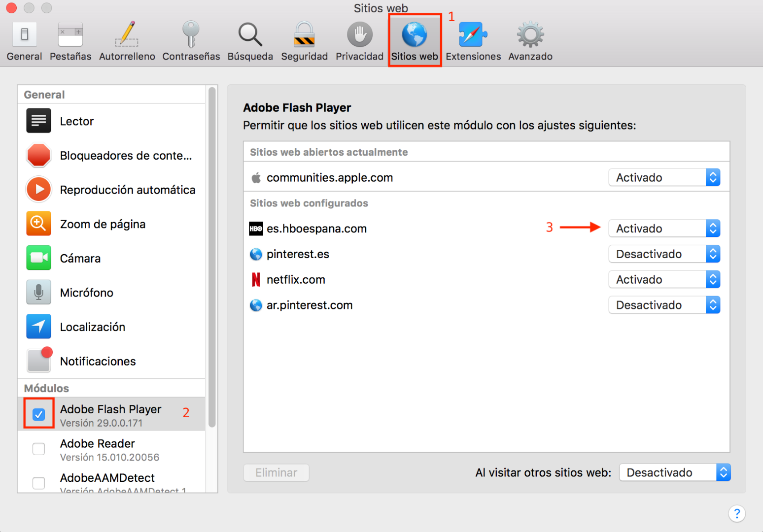
Task: Enable the AdobeAAMDetect module checkbox
Action: coord(39,483)
